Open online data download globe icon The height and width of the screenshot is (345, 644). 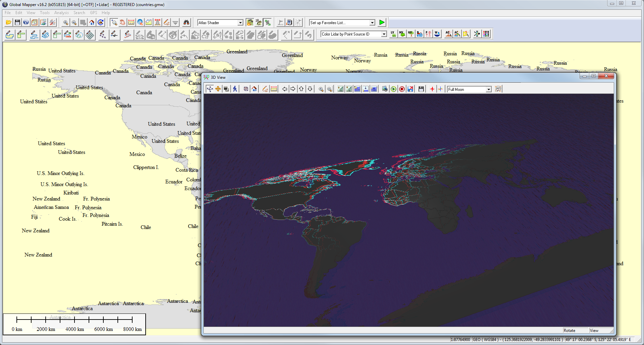click(x=26, y=22)
